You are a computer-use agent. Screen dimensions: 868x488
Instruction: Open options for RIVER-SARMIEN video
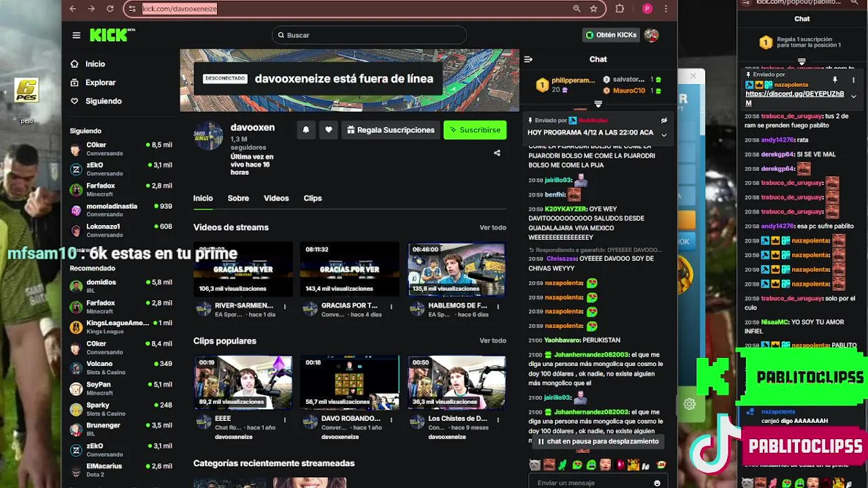pyautogui.click(x=285, y=306)
